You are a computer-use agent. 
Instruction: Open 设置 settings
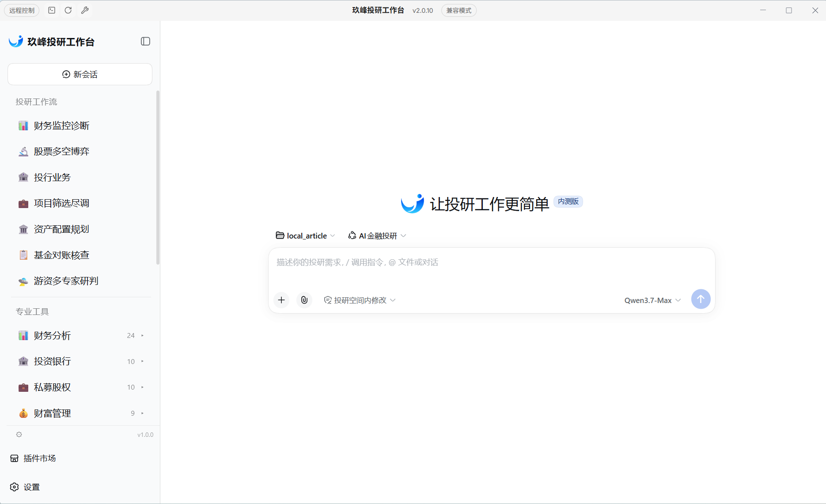pos(25,487)
